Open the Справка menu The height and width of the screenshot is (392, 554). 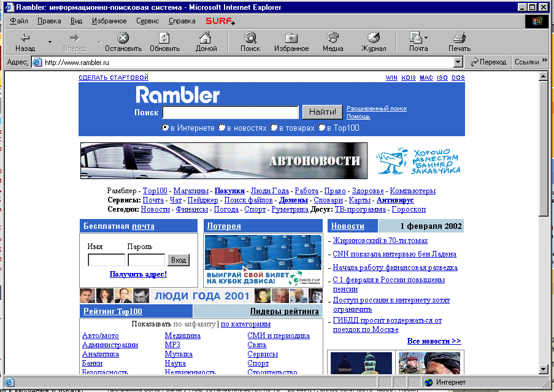coord(182,21)
